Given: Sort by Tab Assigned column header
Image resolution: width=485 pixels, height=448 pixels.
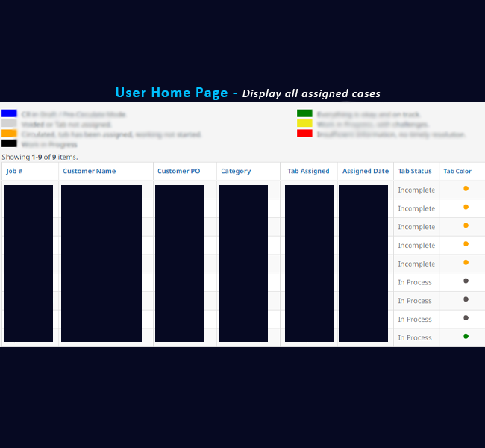Looking at the screenshot, I should tap(308, 172).
